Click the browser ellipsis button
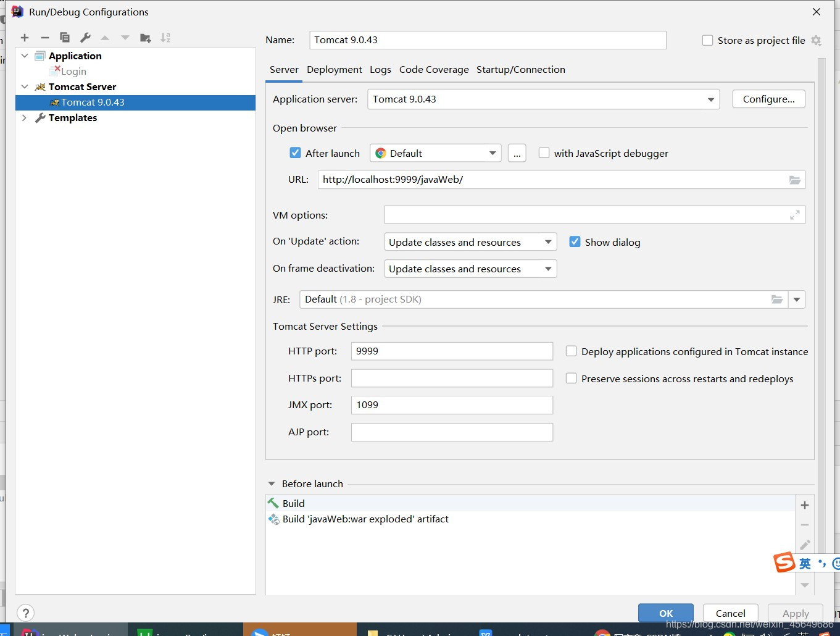Viewport: 840px width, 636px height. (517, 153)
